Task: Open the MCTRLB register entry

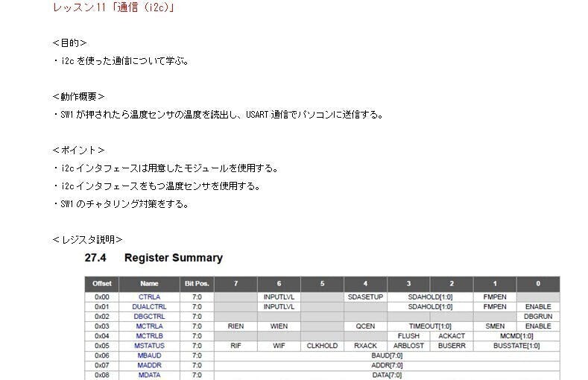Action: 150,335
